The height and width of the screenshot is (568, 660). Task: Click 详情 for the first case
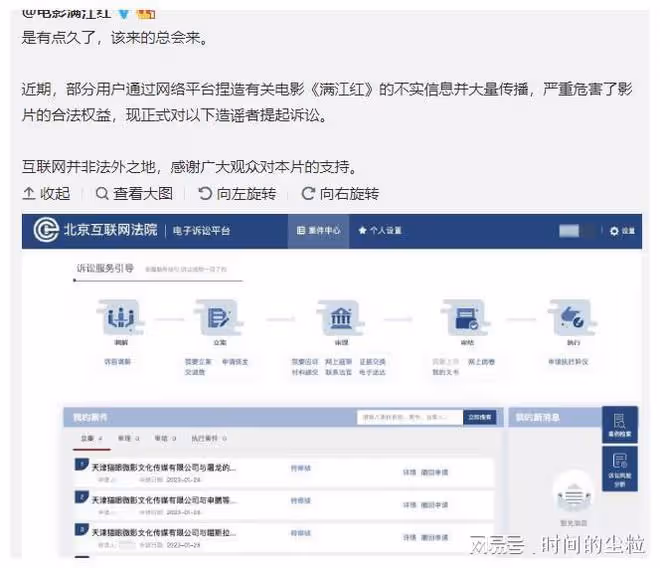[410, 472]
